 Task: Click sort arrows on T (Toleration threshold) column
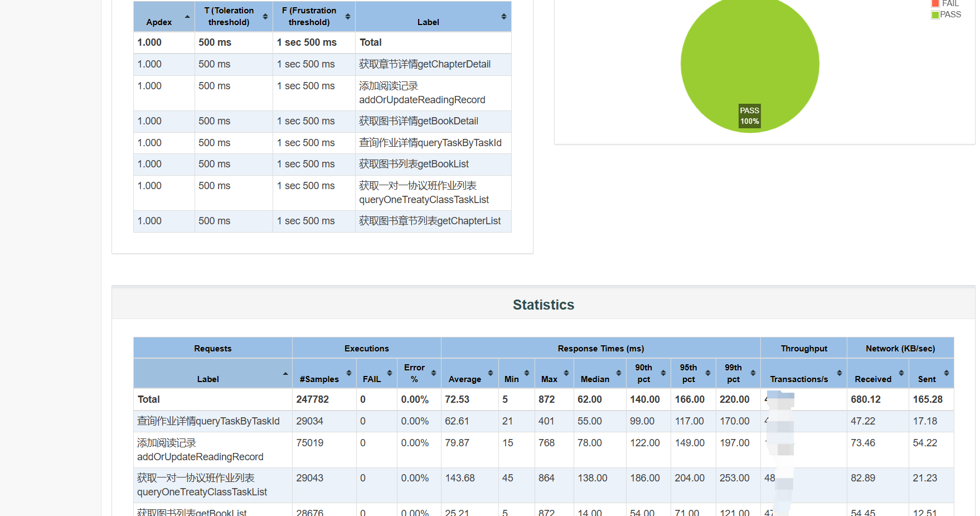265,17
